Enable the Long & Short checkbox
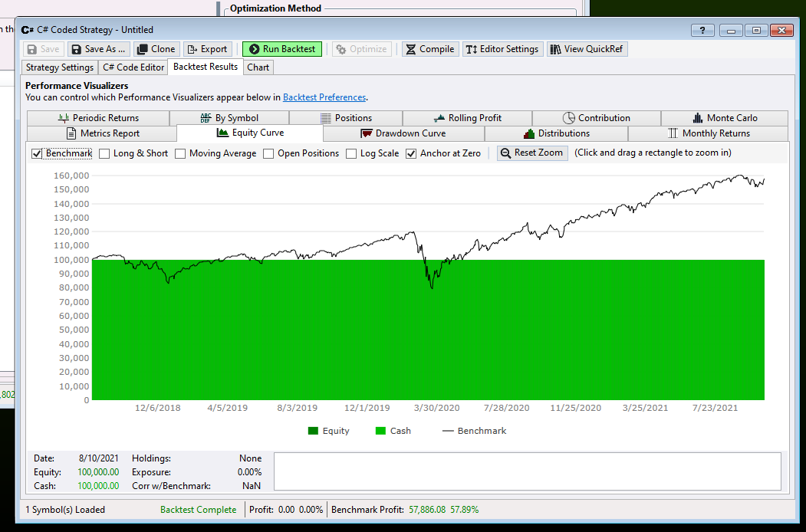 point(104,153)
